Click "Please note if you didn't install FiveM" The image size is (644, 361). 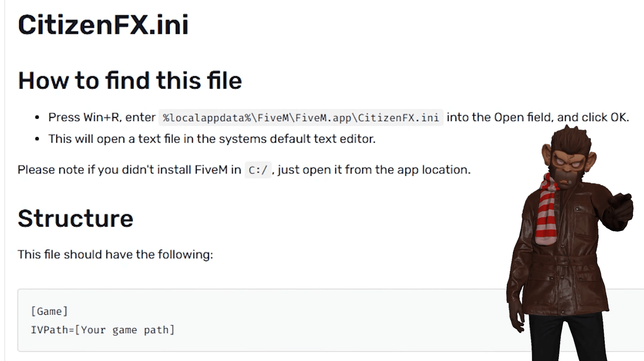pos(129,170)
